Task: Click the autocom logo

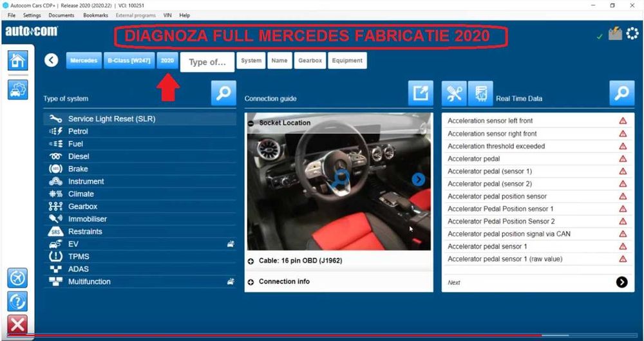Action: [32, 31]
